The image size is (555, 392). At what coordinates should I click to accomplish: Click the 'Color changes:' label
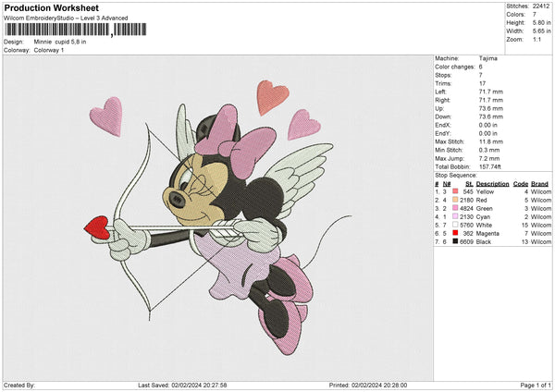[455, 67]
